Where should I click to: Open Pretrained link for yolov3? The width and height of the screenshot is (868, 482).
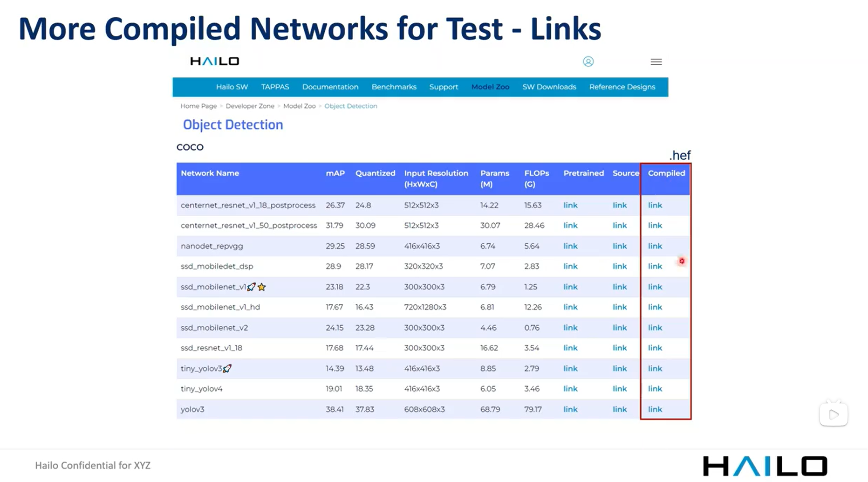(x=570, y=409)
